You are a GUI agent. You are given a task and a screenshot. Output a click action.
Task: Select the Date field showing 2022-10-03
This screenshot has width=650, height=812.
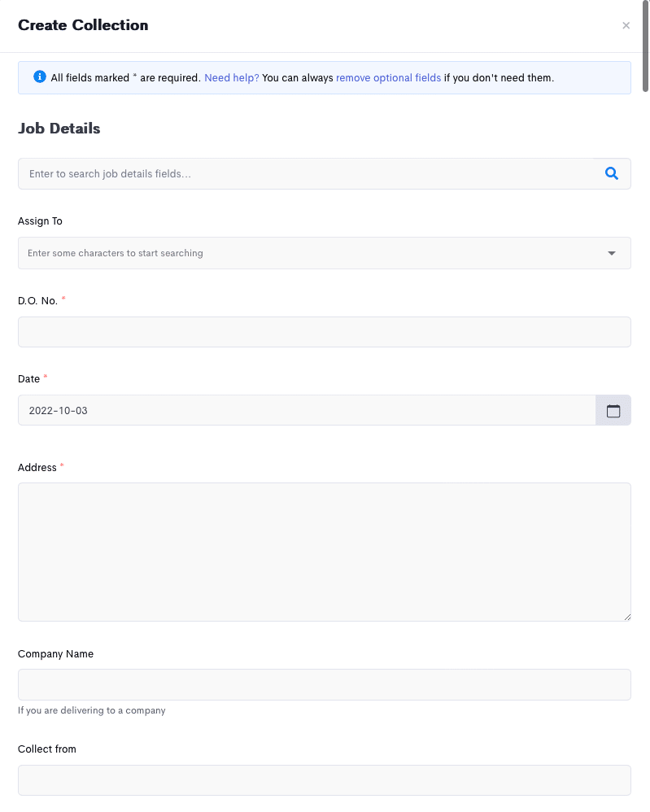[x=307, y=410]
